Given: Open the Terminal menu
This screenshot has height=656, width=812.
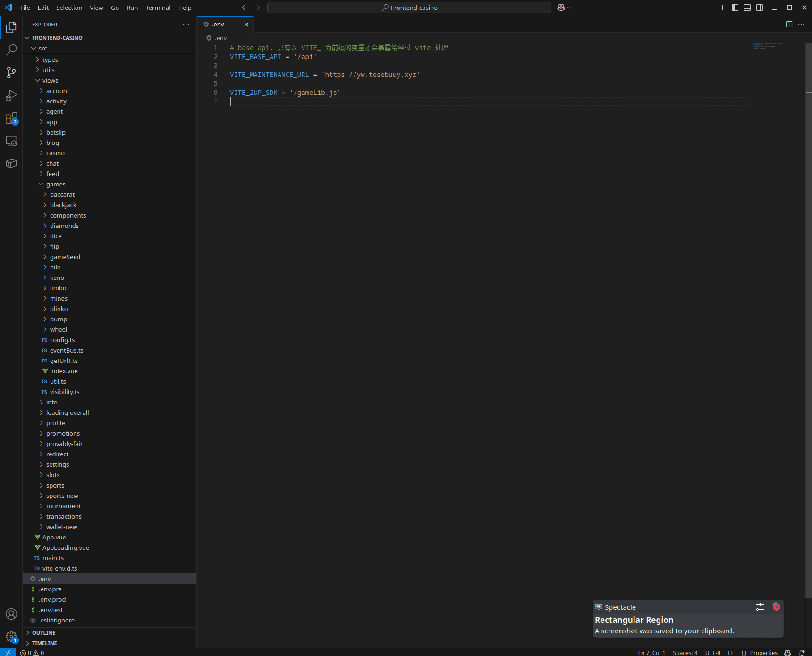Looking at the screenshot, I should pos(158,8).
